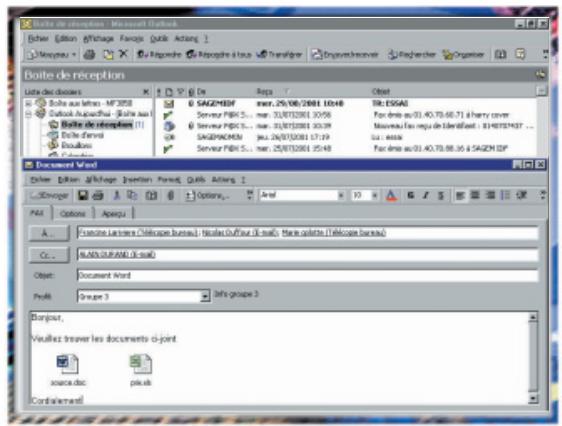Open the Profil Groupe 3 dropdown
Viewport: 562px width, 426px height.
[x=205, y=297]
